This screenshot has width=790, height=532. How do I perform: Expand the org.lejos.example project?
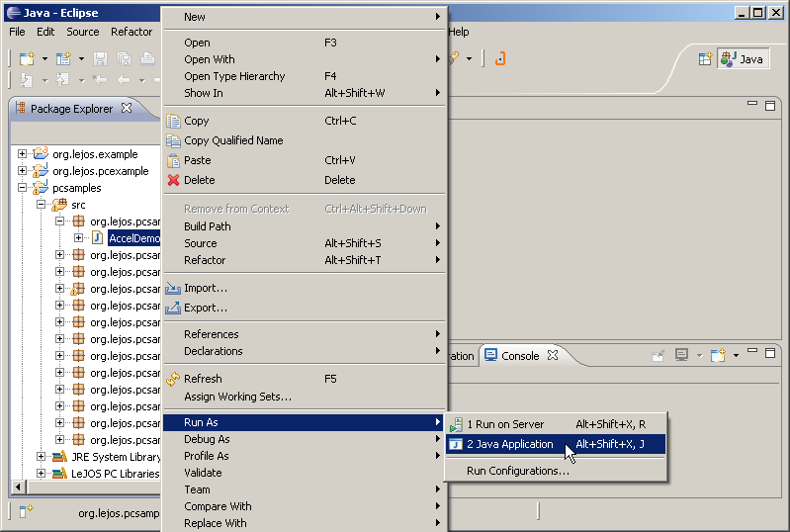point(23,154)
